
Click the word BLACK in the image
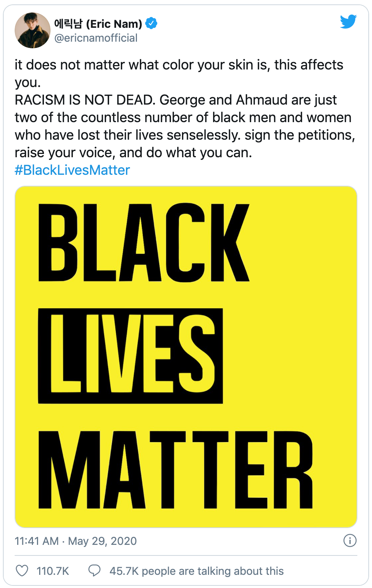tap(144, 242)
